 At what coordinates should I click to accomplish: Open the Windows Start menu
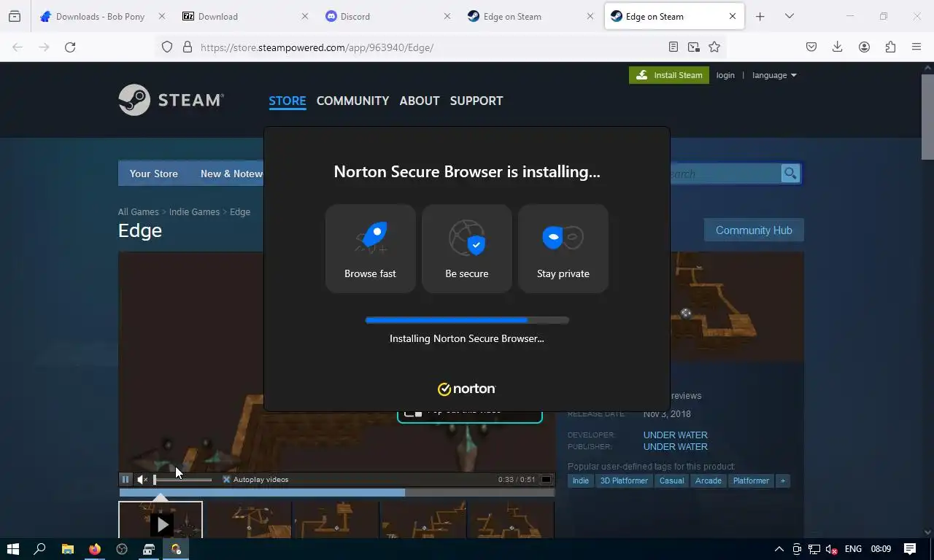pyautogui.click(x=12, y=549)
